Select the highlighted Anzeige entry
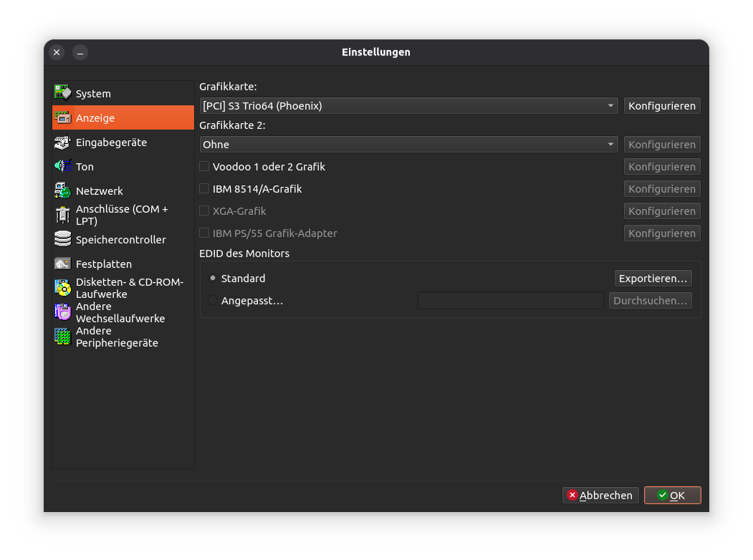 point(123,117)
